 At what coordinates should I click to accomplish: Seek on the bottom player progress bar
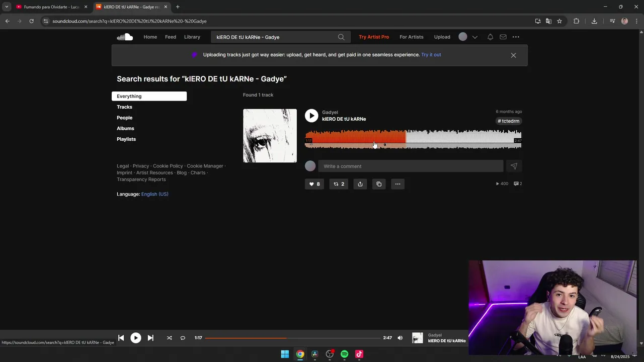coord(292,338)
